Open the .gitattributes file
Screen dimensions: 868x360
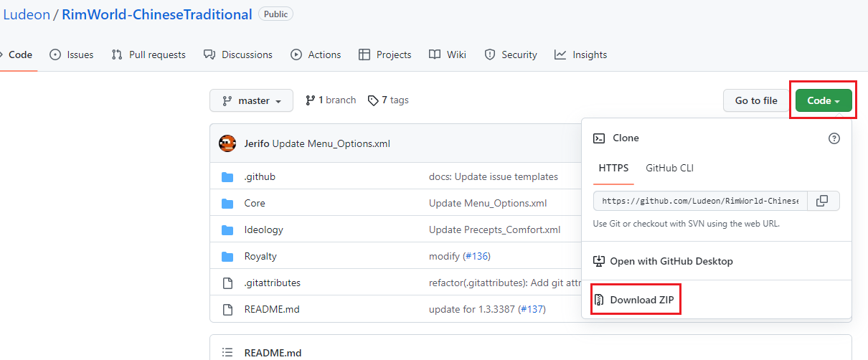point(272,283)
